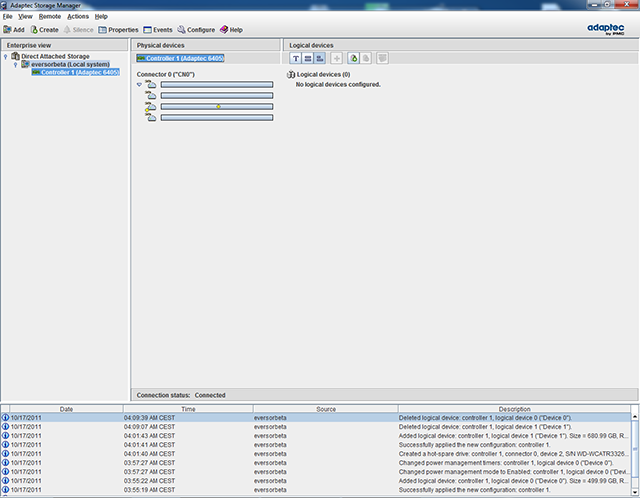Screen dimensions: 640x498
Task: Click the Logical devices (0) icon
Action: coord(291,74)
